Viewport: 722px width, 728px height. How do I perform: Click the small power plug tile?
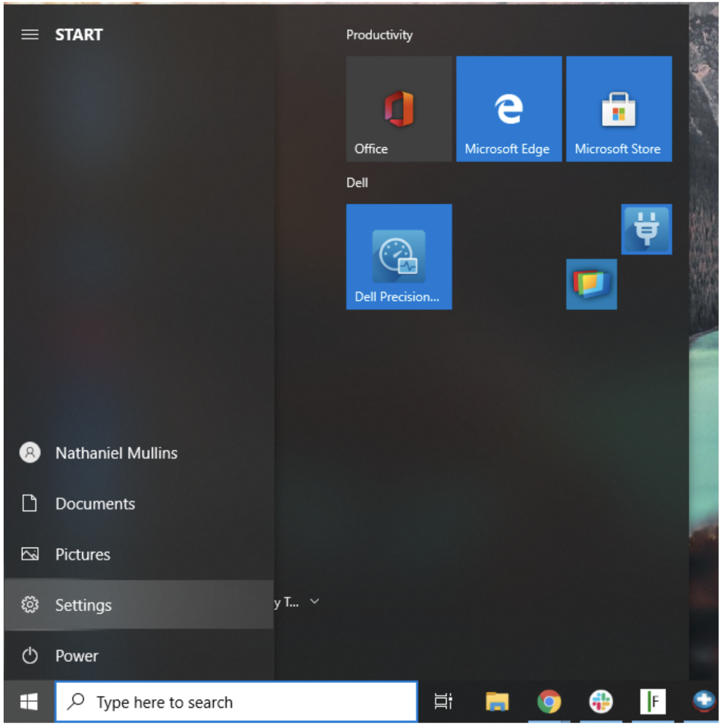point(646,229)
